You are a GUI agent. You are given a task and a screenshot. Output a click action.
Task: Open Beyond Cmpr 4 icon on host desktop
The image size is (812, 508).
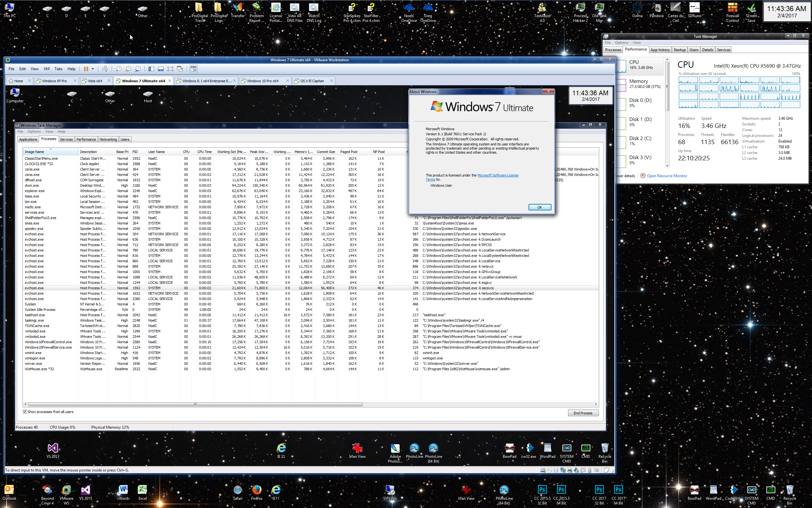click(x=47, y=495)
